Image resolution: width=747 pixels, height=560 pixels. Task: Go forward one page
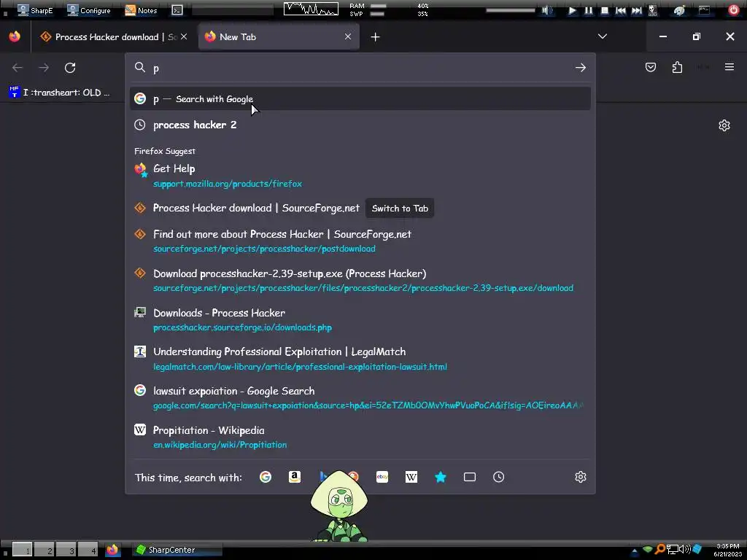tap(44, 68)
